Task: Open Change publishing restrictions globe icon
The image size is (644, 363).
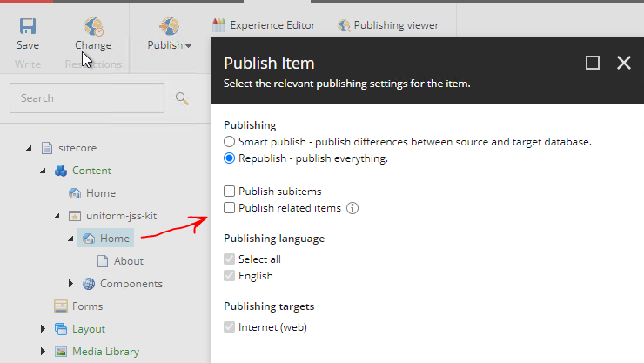Action: coord(94,27)
